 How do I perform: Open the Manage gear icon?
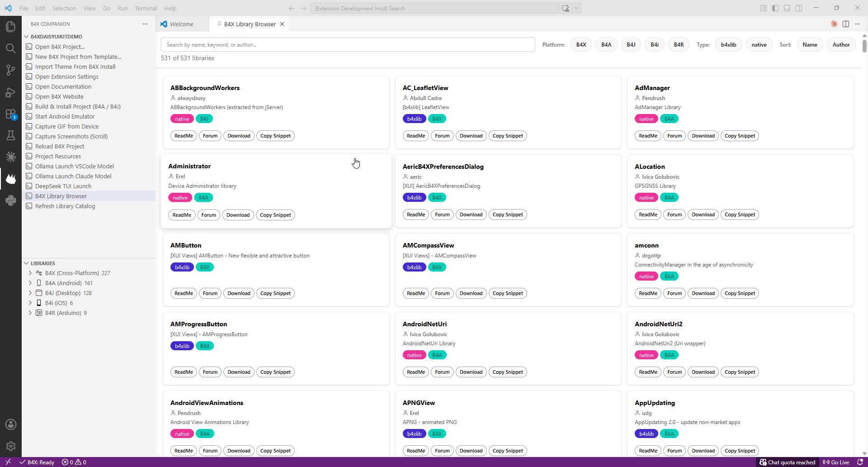pyautogui.click(x=11, y=446)
